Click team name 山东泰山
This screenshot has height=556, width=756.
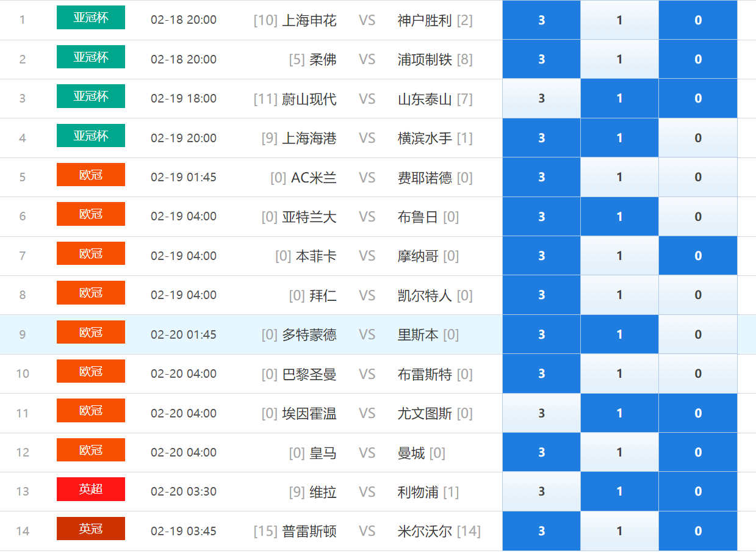coord(425,99)
